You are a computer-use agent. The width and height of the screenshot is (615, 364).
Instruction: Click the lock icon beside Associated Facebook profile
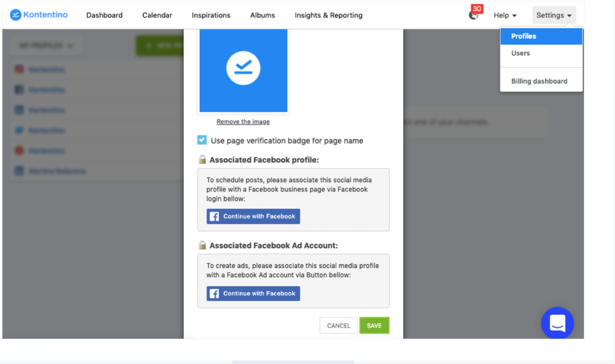(202, 160)
